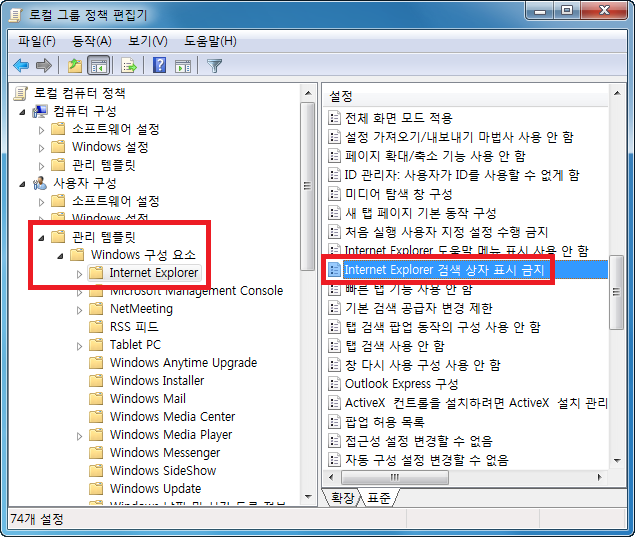635x537 pixels.
Task: Select 창 다시 사용 구성 사용 안 함
Action: point(423,365)
